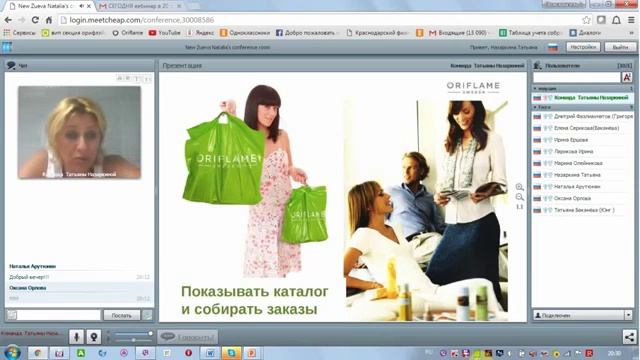Click the Viber icon in system tray

coord(444,353)
